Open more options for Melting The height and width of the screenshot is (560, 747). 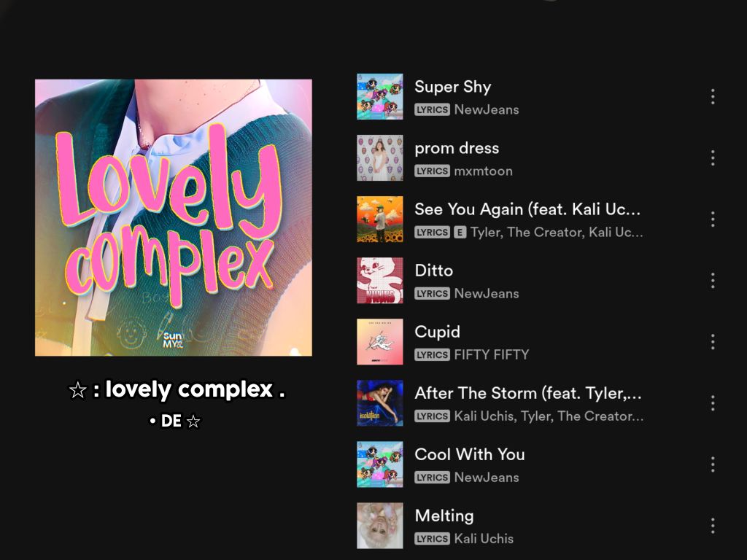point(713,526)
